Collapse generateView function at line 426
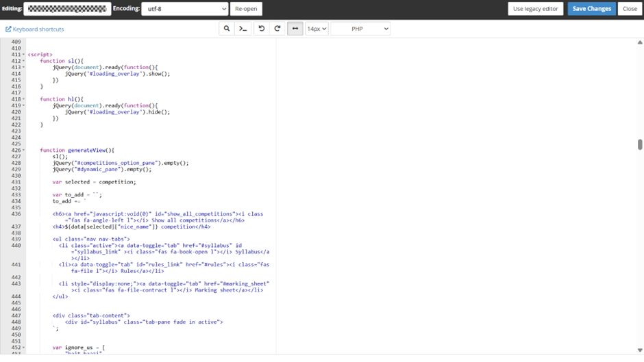This screenshot has width=644, height=362. 24,151
